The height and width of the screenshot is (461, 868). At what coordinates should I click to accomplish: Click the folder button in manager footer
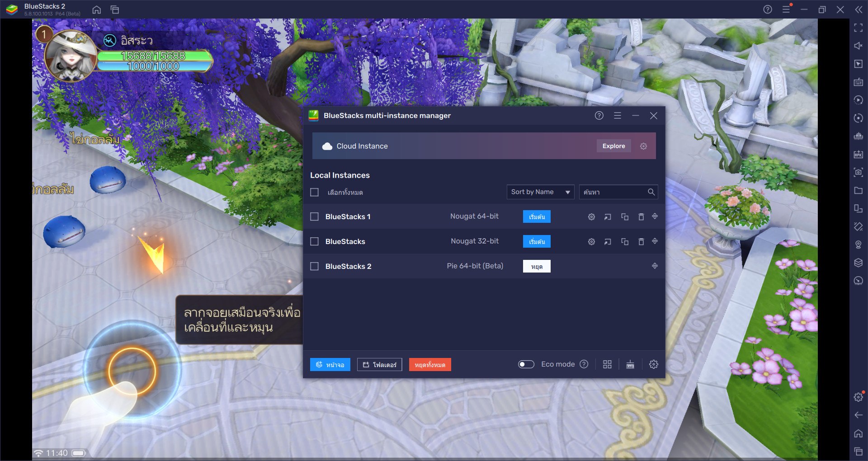[379, 365]
